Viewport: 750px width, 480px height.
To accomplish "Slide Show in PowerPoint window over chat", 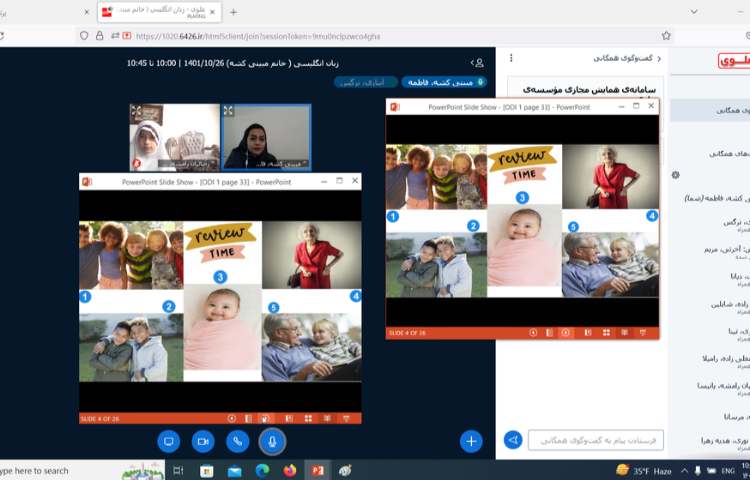I will 643,333.
